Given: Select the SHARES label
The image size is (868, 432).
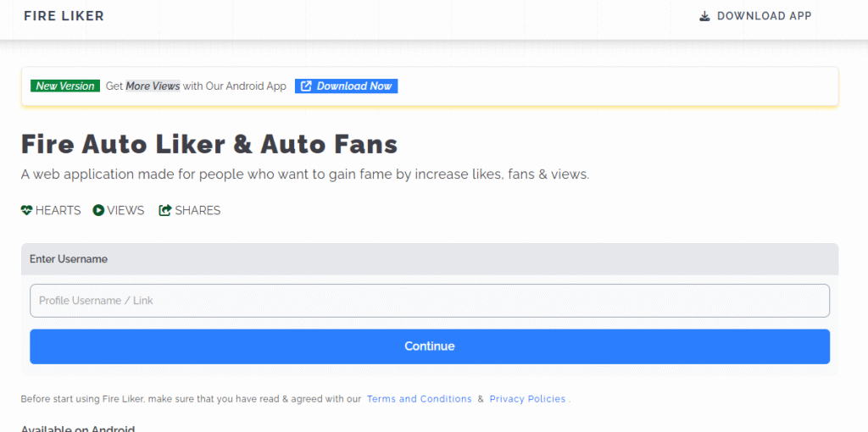Looking at the screenshot, I should point(198,210).
